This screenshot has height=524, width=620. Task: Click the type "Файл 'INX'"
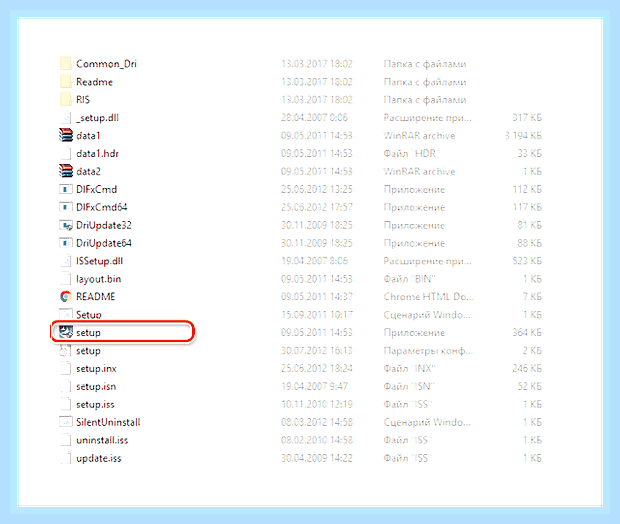click(x=409, y=369)
